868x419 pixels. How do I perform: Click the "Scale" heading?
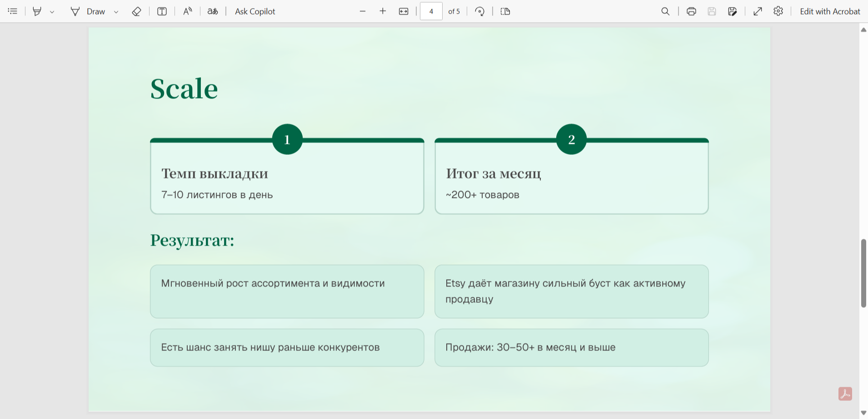184,89
